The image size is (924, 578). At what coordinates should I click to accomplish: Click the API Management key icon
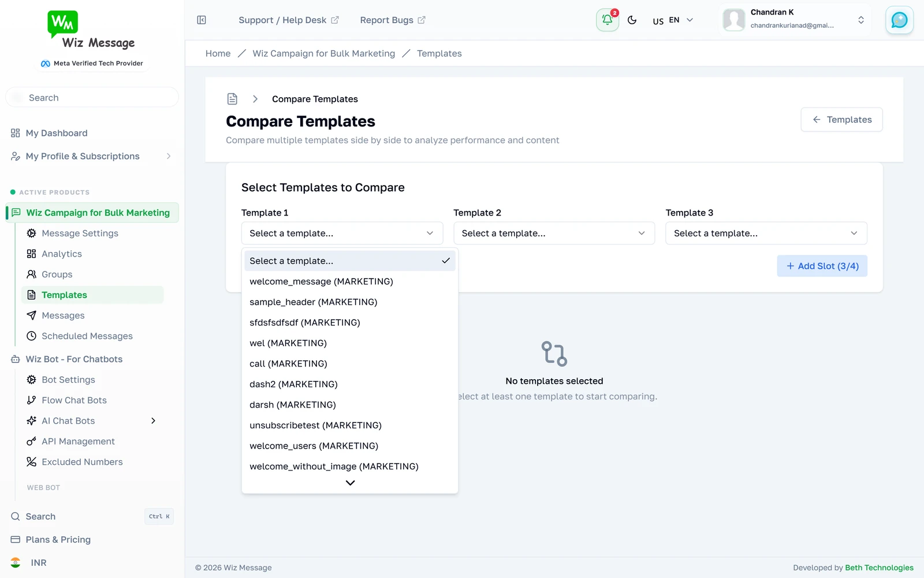(32, 441)
